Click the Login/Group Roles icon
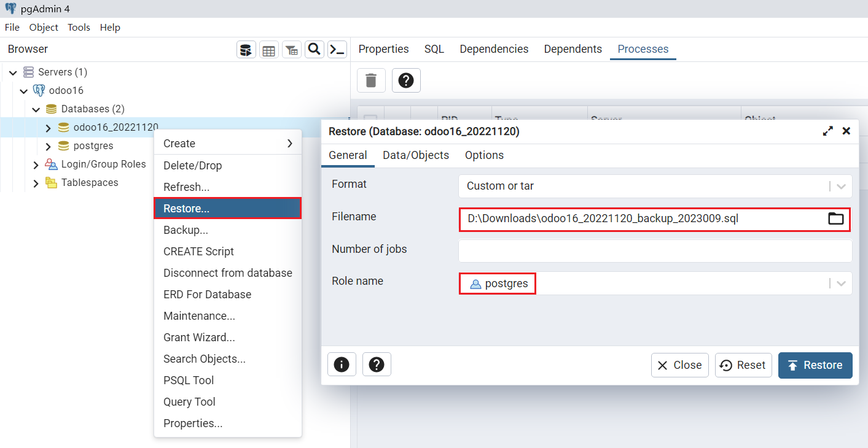This screenshot has height=448, width=868. pyautogui.click(x=52, y=164)
